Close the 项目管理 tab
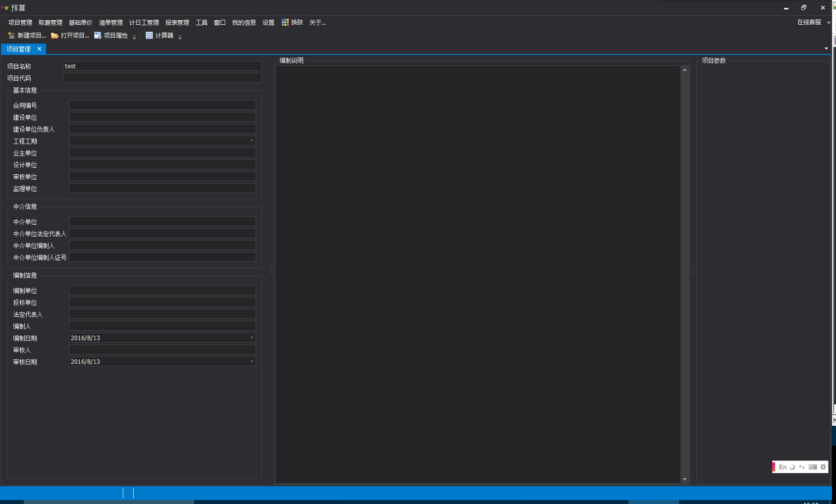The image size is (836, 504). 40,49
